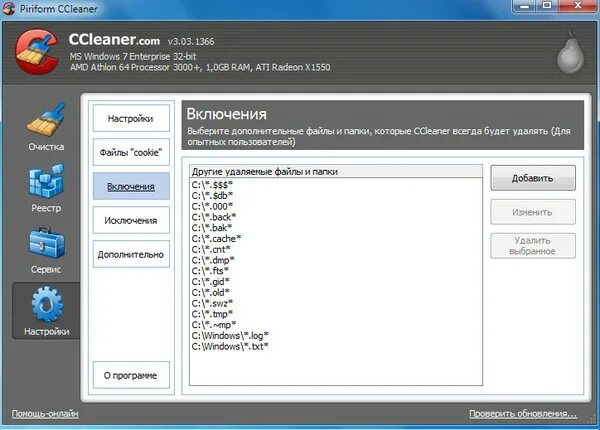Image resolution: width=600 pixels, height=430 pixels.
Task: Select the Включения tab
Action: click(131, 186)
